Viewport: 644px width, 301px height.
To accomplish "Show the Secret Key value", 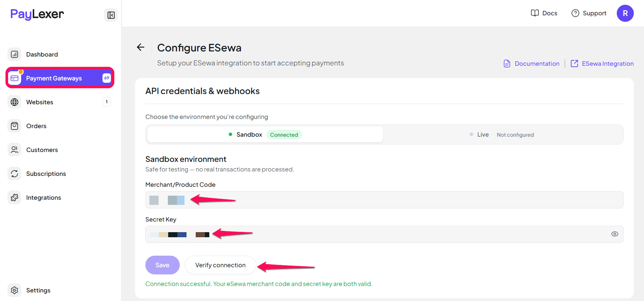I will (x=614, y=234).
